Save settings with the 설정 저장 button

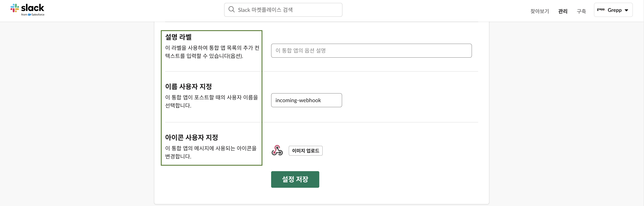click(295, 179)
